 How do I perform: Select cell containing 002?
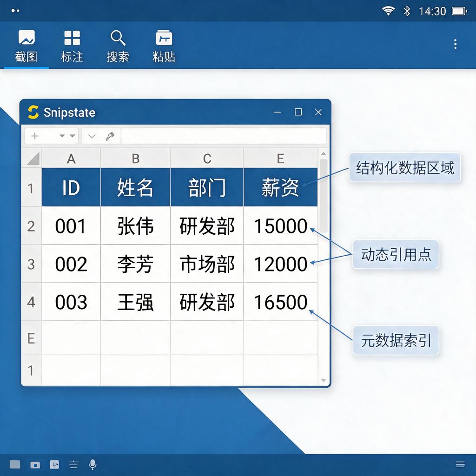tap(71, 264)
